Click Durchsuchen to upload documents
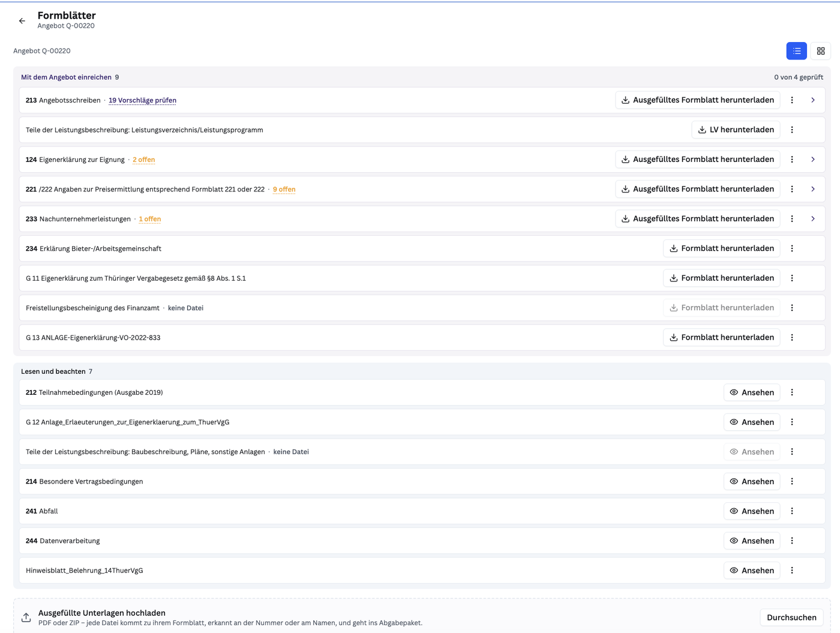The image size is (840, 633). [791, 617]
